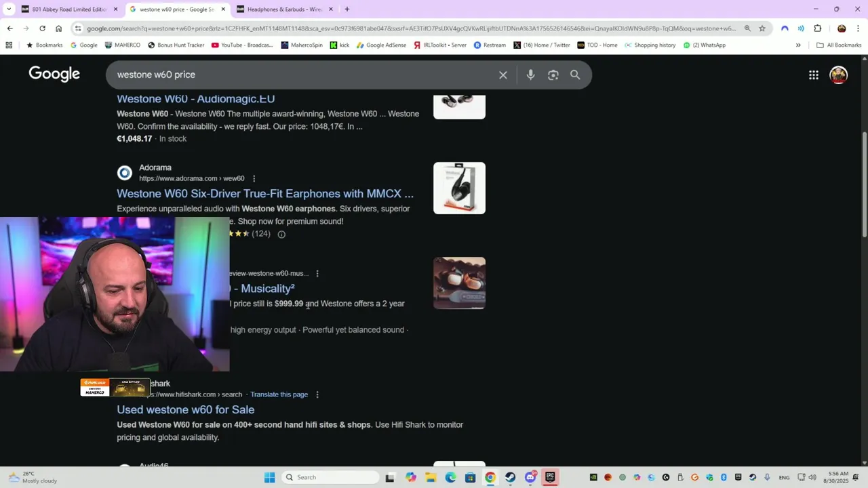The height and width of the screenshot is (488, 868).
Task: Close the 801 Abbey Road tab
Action: pyautogui.click(x=115, y=9)
